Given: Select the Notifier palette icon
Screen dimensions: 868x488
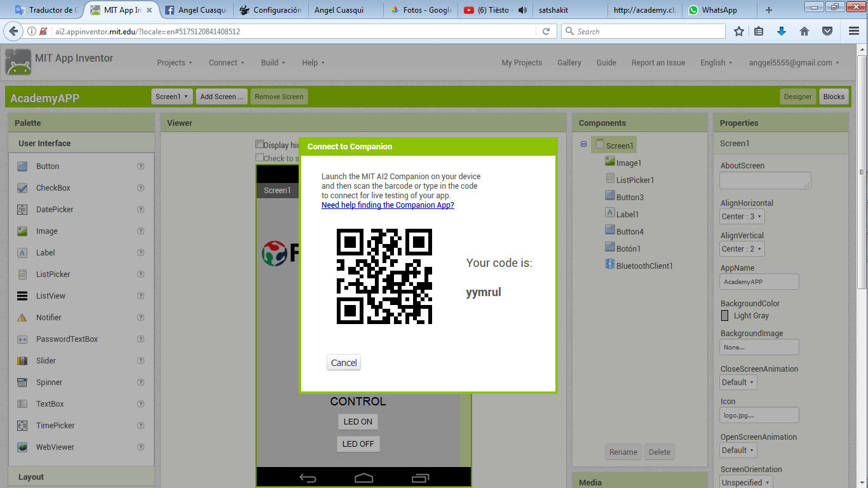Looking at the screenshot, I should (x=22, y=318).
